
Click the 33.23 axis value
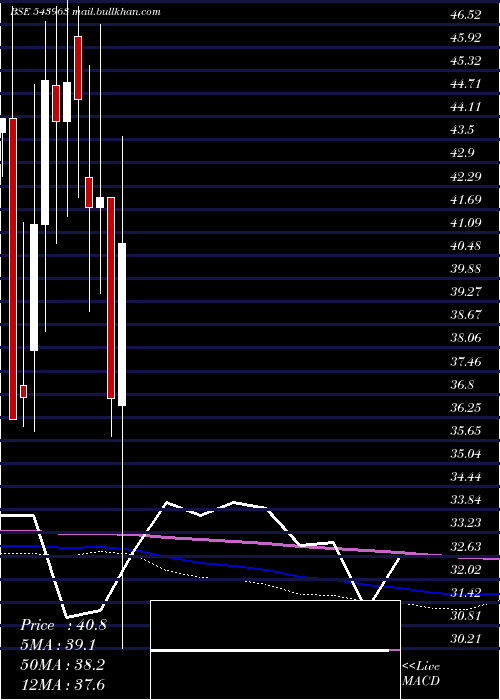click(x=466, y=523)
